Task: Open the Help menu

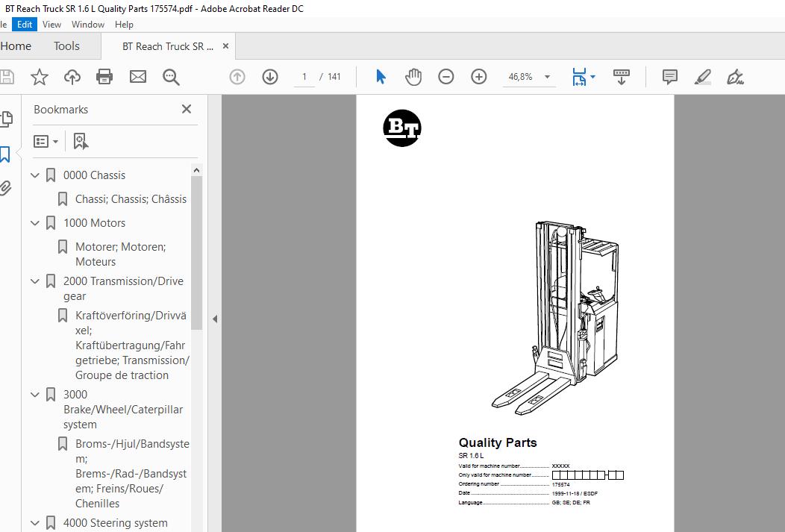Action: (x=124, y=25)
